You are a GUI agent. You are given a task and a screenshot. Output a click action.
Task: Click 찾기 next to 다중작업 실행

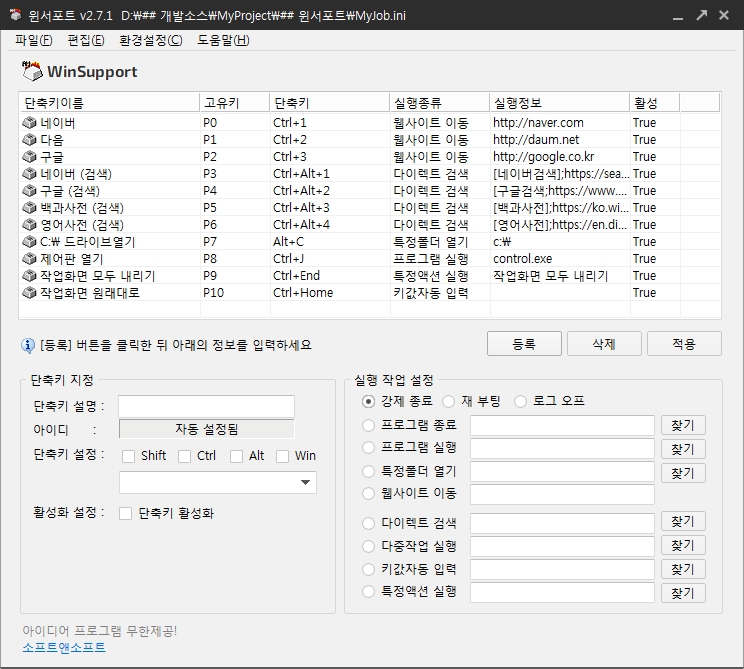coord(683,545)
